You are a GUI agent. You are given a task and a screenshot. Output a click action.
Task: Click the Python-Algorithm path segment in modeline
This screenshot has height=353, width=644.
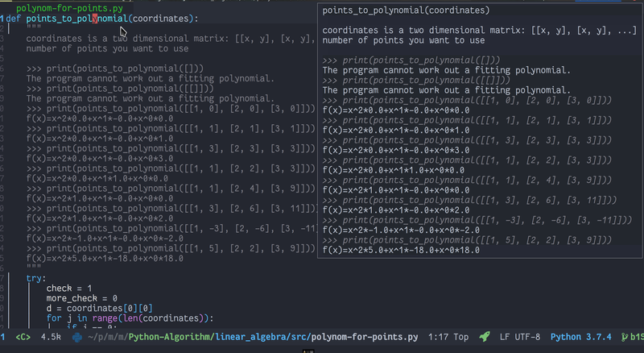point(170,337)
